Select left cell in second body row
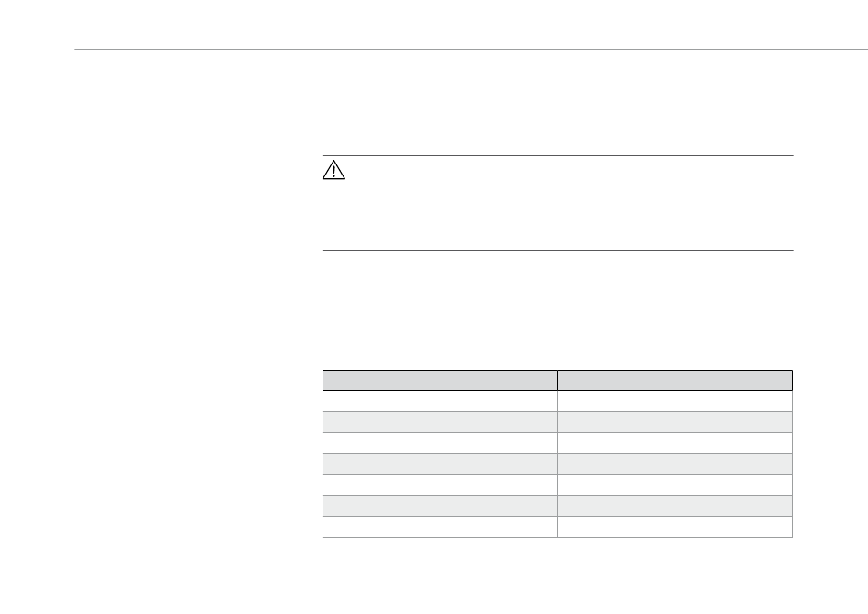Viewport: 868px width, 614px height. click(x=440, y=422)
